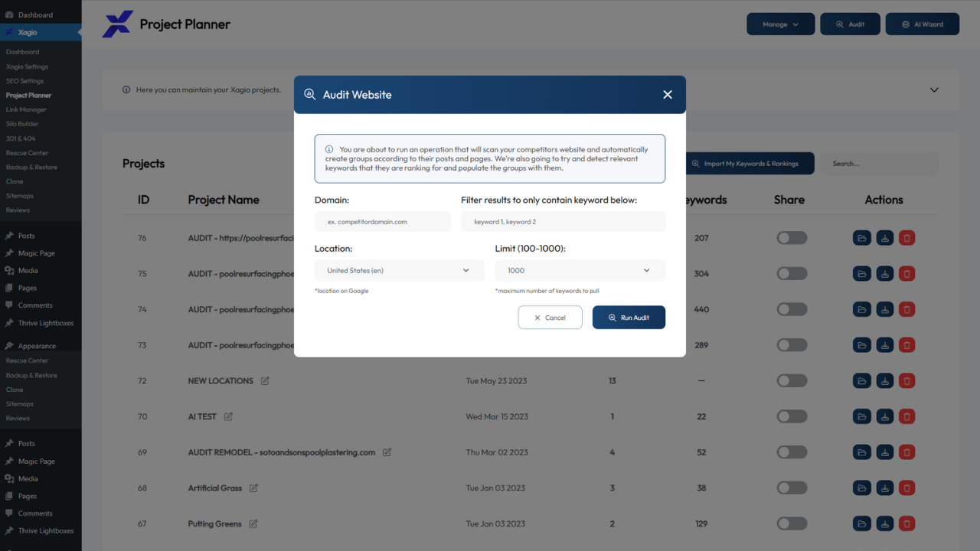Click the Run Audit button
Image resolution: width=980 pixels, height=551 pixels.
tap(629, 317)
